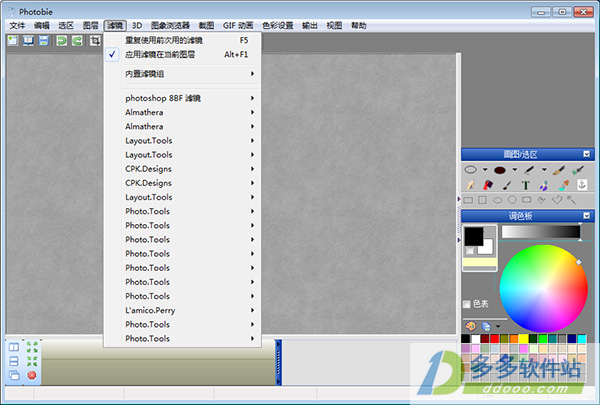Pick the cyan palette swatch
This screenshot has height=405, width=600.
point(582,338)
